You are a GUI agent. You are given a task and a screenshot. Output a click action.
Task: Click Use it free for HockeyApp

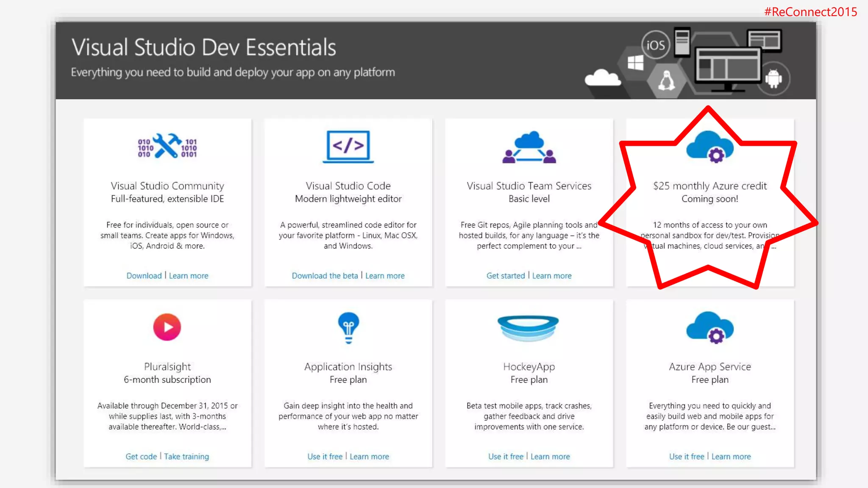506,457
